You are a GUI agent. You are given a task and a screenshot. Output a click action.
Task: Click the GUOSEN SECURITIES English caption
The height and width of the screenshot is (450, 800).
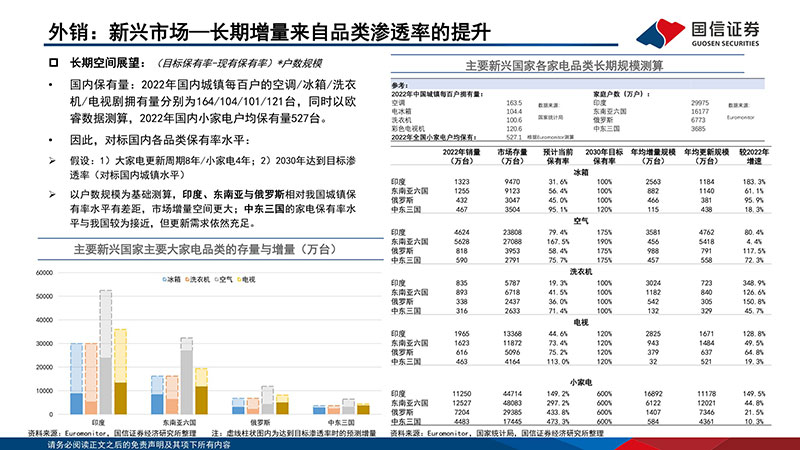tap(726, 44)
